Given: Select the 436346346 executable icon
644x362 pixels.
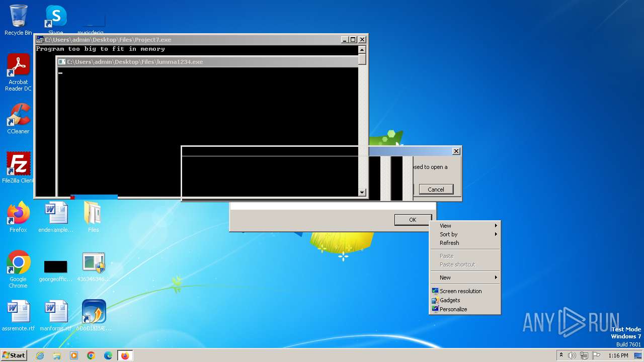Looking at the screenshot, I should [x=93, y=267].
